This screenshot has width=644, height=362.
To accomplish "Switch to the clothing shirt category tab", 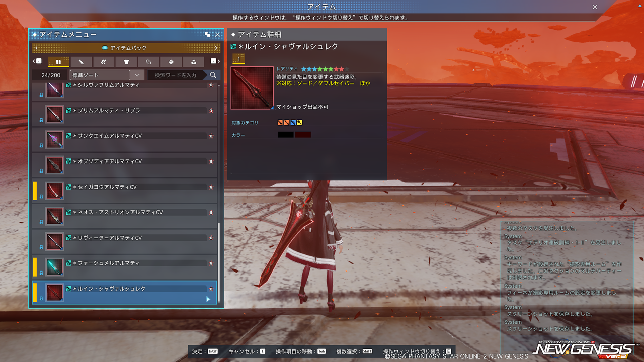I will [x=126, y=62].
